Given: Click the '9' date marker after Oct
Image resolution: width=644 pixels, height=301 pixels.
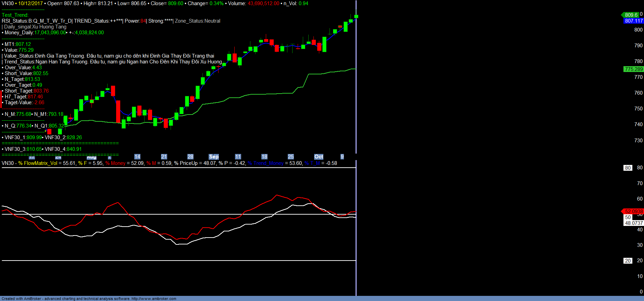Looking at the screenshot, I should [342, 157].
